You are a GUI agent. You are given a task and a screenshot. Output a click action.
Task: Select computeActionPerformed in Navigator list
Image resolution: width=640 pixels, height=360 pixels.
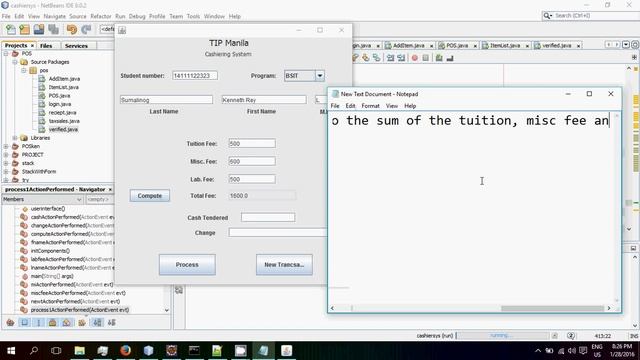point(68,234)
